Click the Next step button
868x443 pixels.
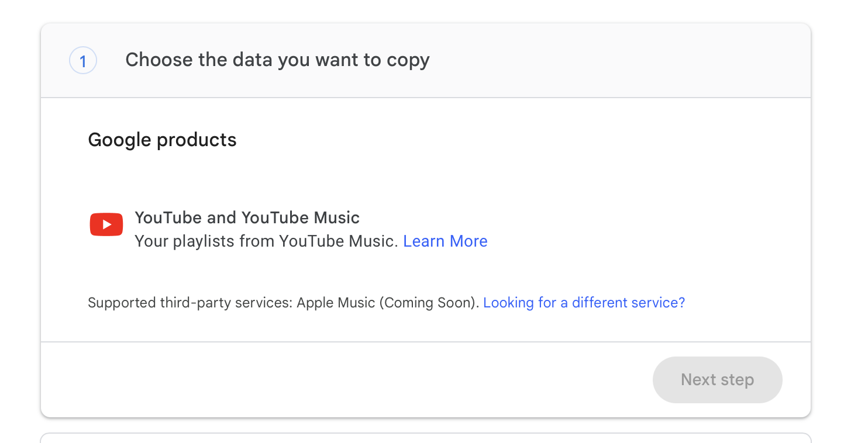click(717, 380)
